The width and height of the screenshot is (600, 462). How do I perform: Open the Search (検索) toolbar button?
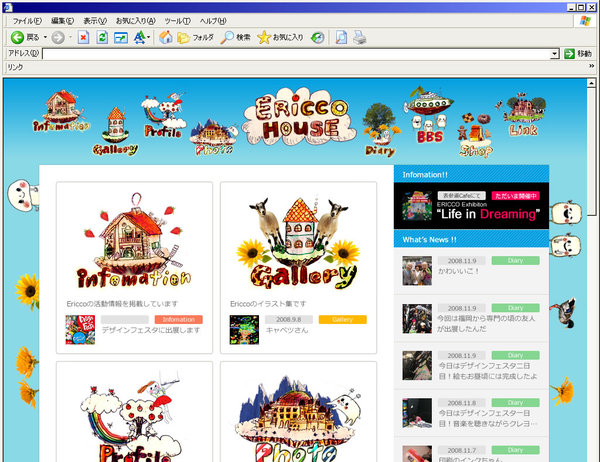point(236,37)
